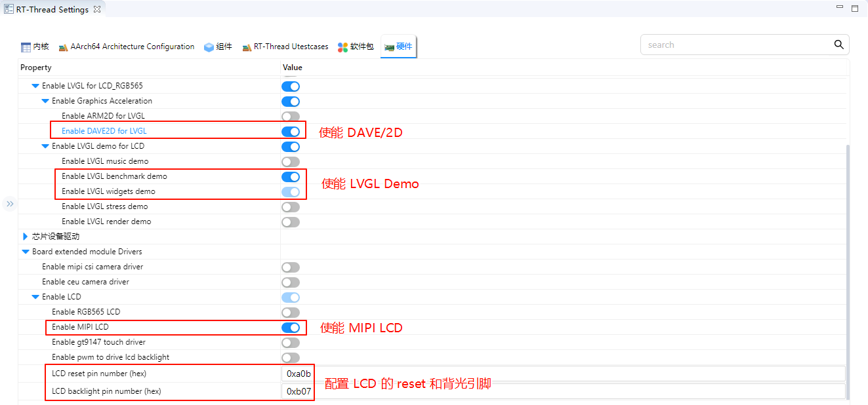868x405 pixels.
Task: Expand the left side panel chevron
Action: point(10,204)
